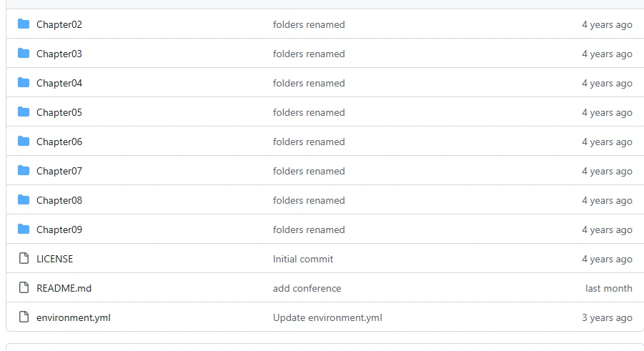The image size is (644, 351).
Task: Click the README.md file icon
Action: pyautogui.click(x=24, y=288)
